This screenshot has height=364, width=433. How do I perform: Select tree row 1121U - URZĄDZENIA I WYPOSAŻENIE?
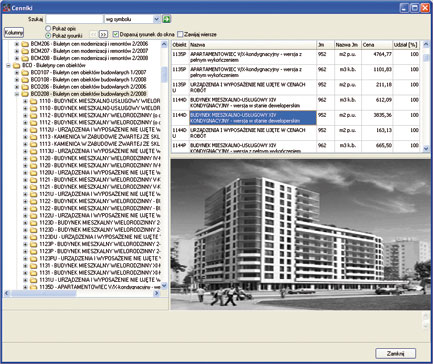click(100, 194)
